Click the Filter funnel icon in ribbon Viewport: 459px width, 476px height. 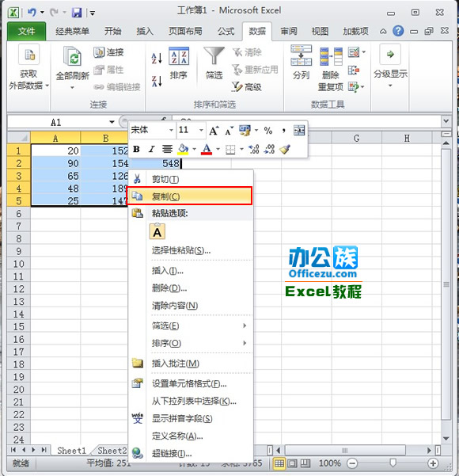coord(214,55)
